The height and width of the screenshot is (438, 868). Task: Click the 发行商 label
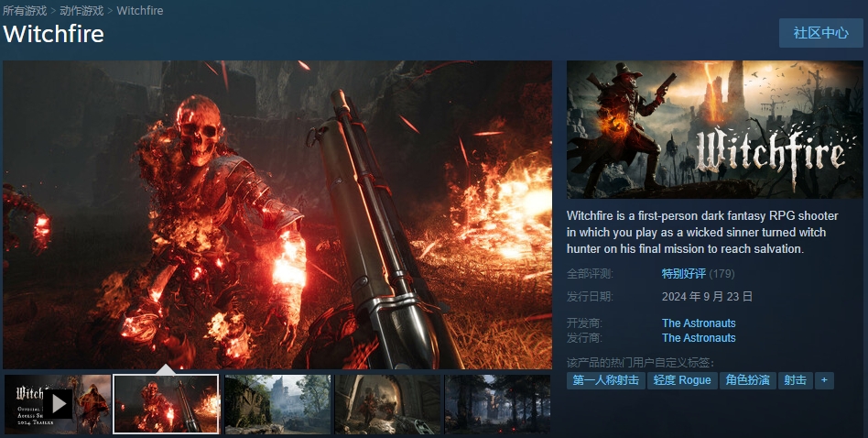point(584,338)
